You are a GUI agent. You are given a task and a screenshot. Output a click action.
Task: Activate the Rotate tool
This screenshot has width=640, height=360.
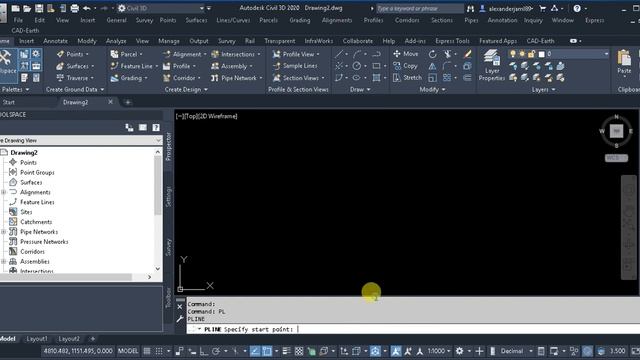click(432, 54)
